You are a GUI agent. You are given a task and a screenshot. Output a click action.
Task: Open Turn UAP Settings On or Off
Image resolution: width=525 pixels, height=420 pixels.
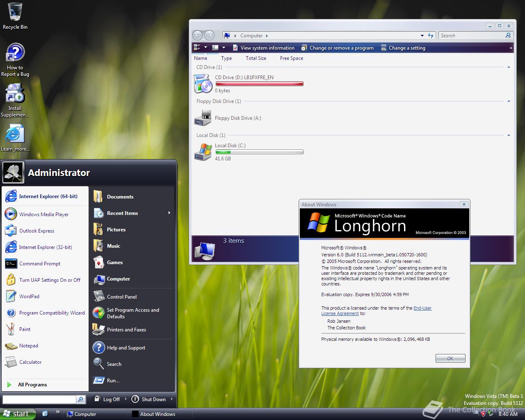45,280
